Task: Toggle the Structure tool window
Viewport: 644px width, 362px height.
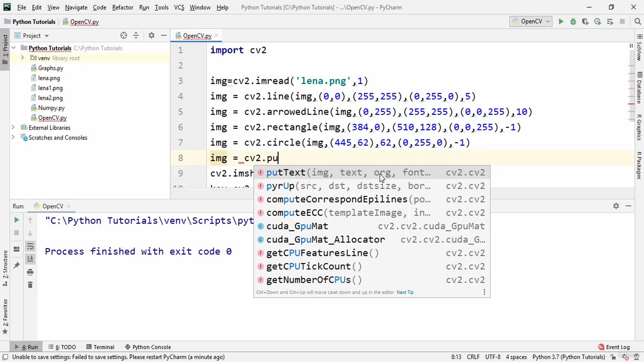Action: coord(5,268)
